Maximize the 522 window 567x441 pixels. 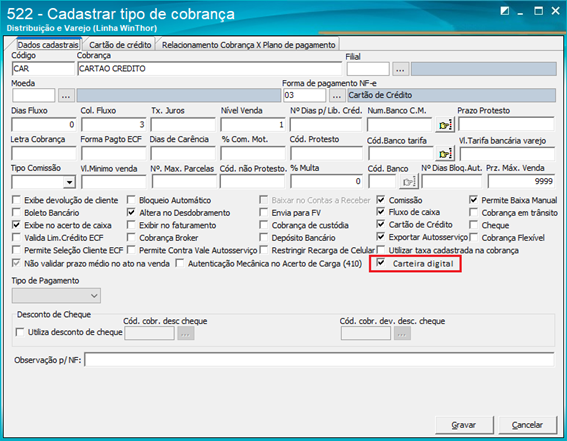(538, 11)
